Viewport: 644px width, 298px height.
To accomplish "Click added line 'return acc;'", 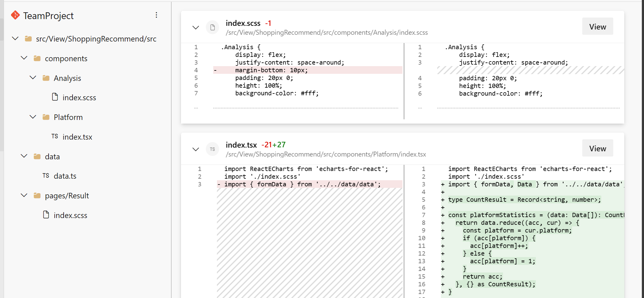I will click(x=482, y=276).
